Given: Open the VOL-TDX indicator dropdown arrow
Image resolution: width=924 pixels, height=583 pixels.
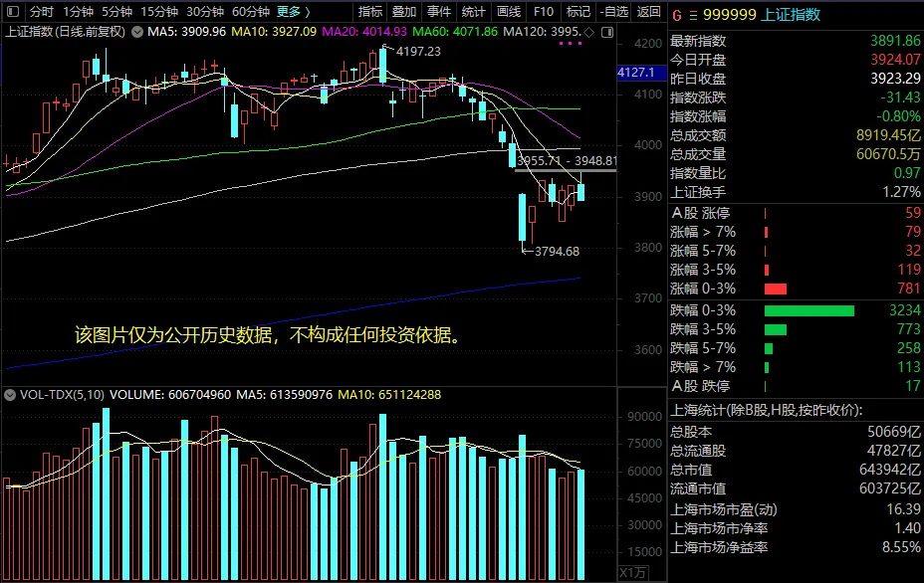Looking at the screenshot, I should (x=9, y=395).
